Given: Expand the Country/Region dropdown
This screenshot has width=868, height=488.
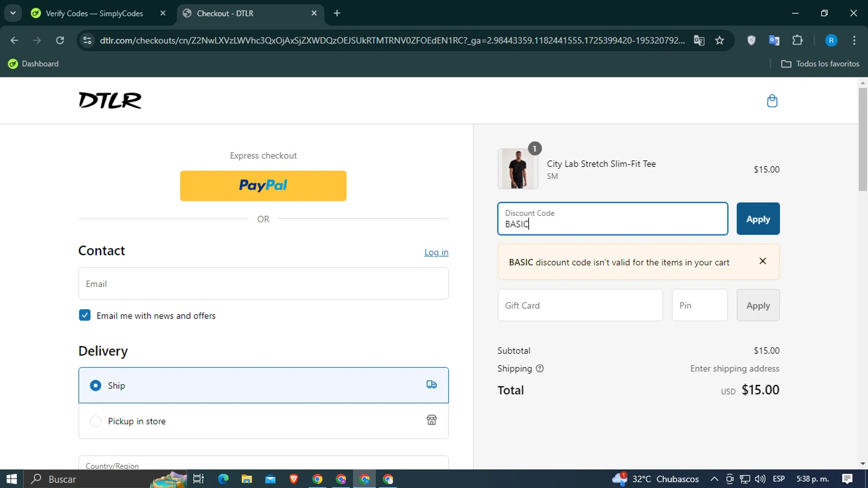Looking at the screenshot, I should 263,463.
